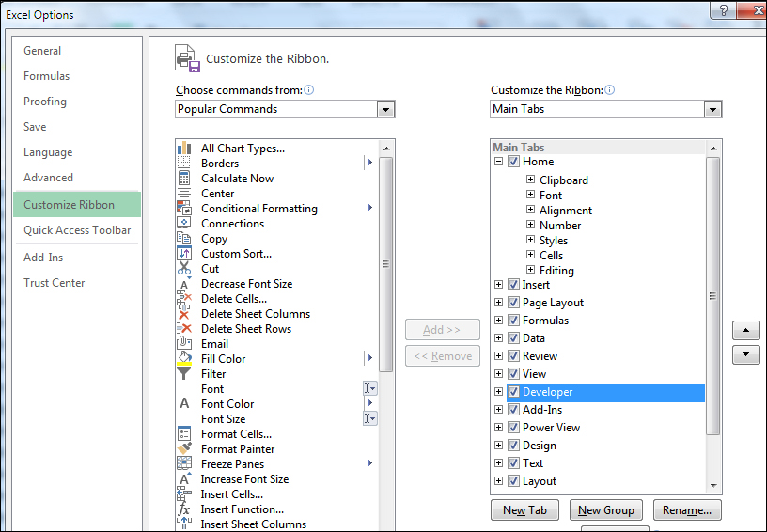
Task: Click the Filter funnel icon
Action: [x=184, y=374]
